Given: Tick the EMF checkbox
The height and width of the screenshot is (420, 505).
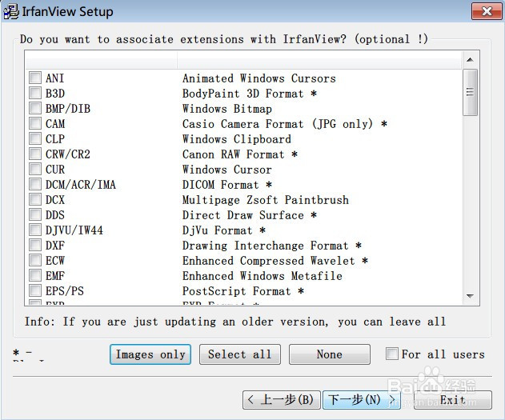Looking at the screenshot, I should (35, 275).
